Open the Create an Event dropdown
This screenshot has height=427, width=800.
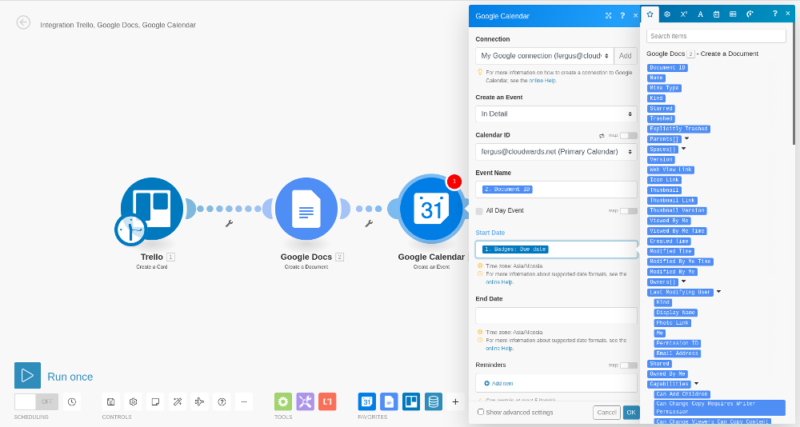(557, 113)
